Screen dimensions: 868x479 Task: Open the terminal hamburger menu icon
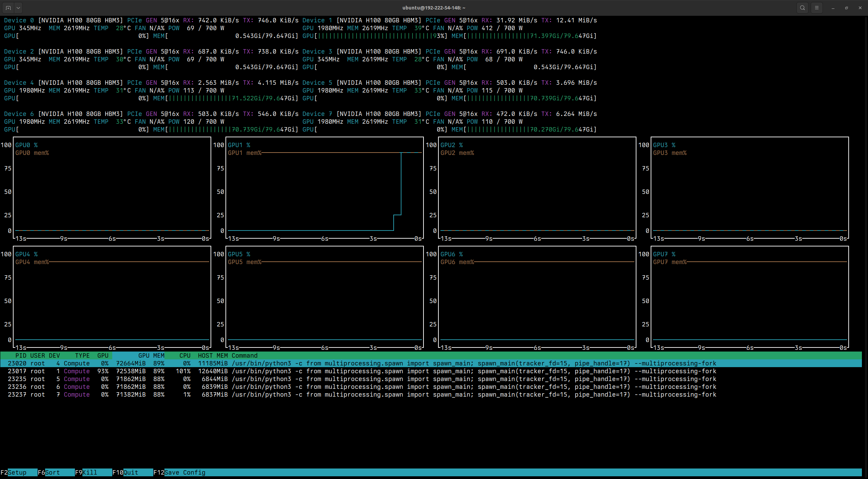[817, 7]
